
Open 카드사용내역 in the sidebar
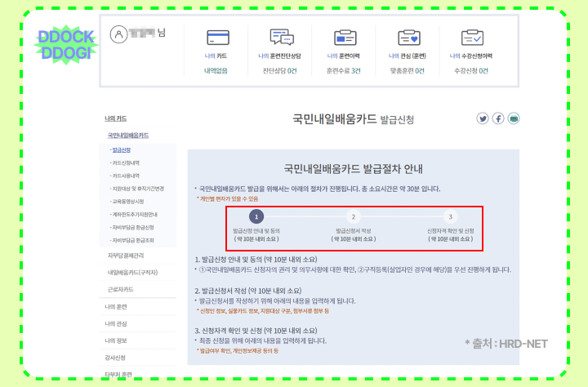pos(125,176)
